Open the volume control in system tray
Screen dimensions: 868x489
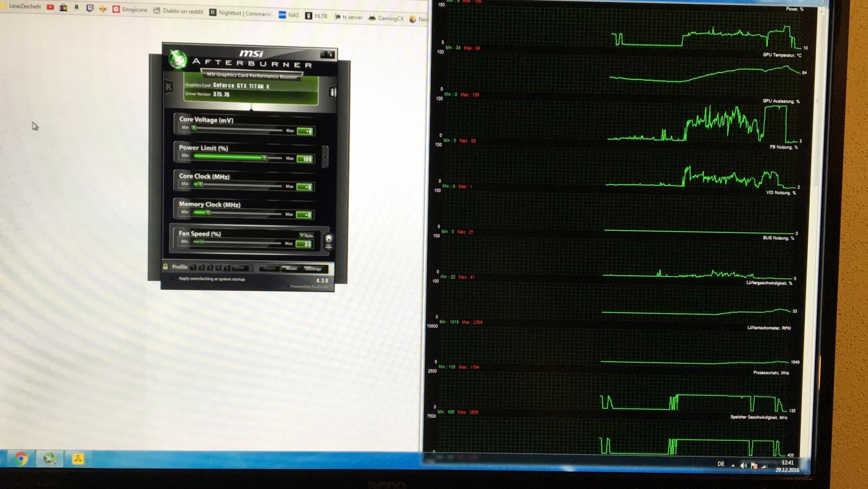pos(744,465)
